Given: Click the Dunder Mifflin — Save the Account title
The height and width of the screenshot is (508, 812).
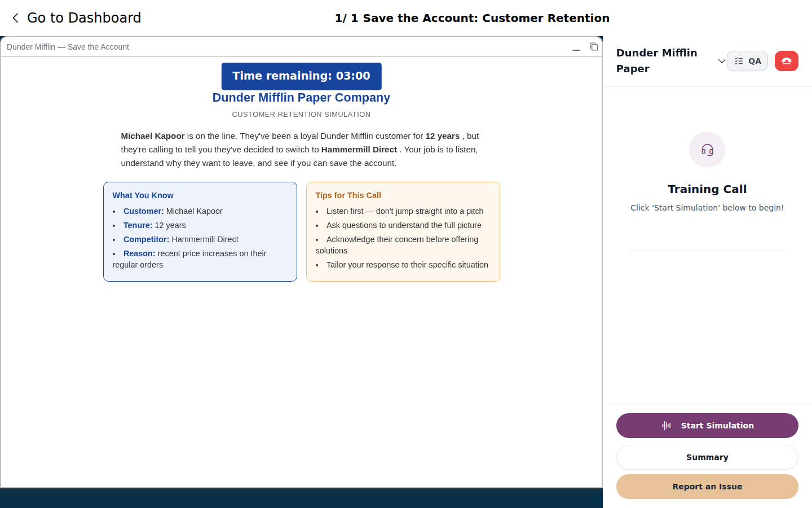Looking at the screenshot, I should (x=68, y=47).
